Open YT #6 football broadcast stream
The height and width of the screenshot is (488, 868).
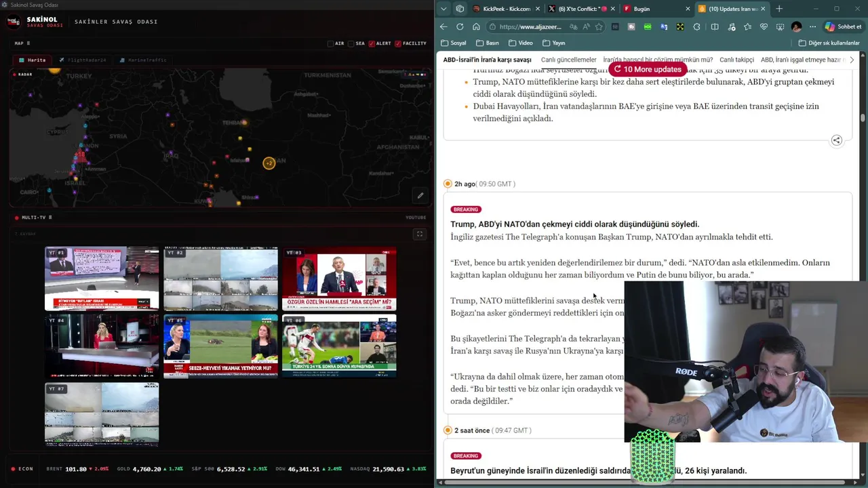click(339, 346)
